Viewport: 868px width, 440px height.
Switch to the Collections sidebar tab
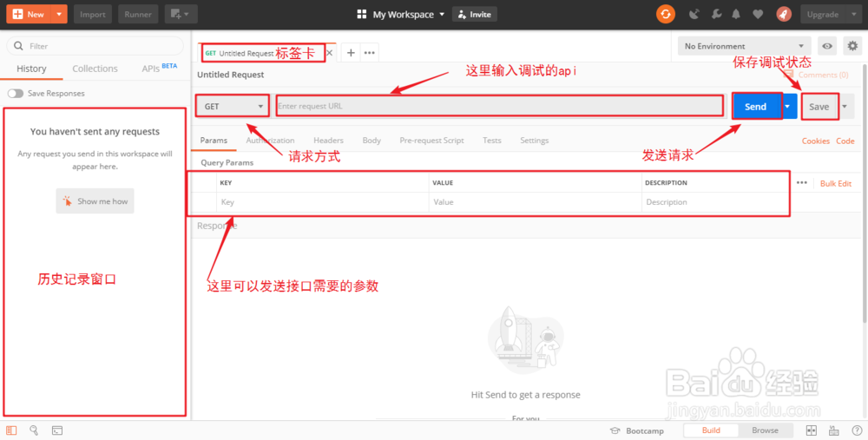(95, 69)
